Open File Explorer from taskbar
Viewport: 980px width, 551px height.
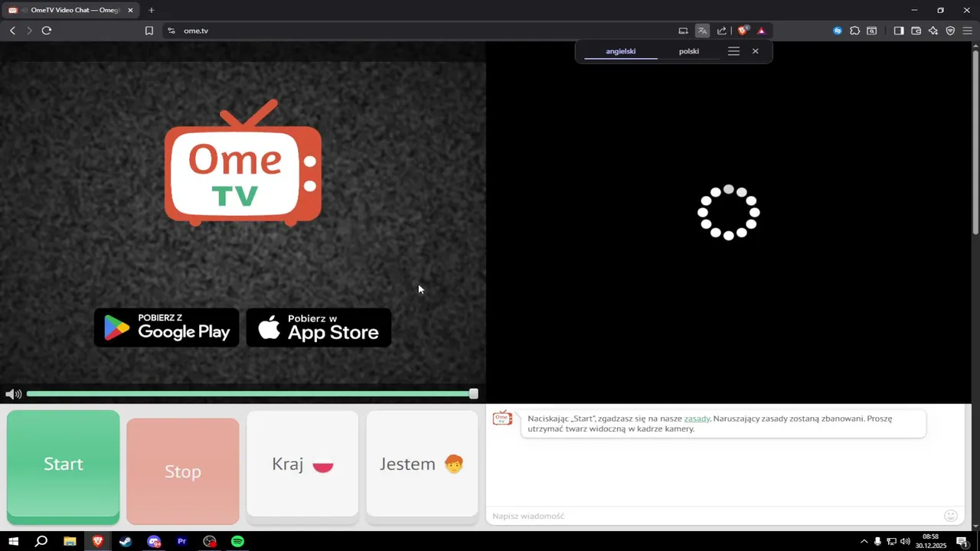pos(70,541)
